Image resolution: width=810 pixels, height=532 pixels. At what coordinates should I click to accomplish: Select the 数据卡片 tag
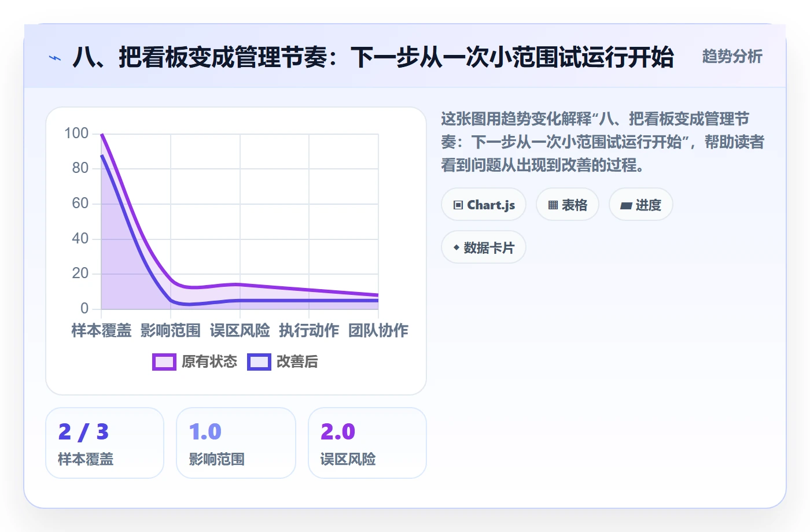coord(484,247)
